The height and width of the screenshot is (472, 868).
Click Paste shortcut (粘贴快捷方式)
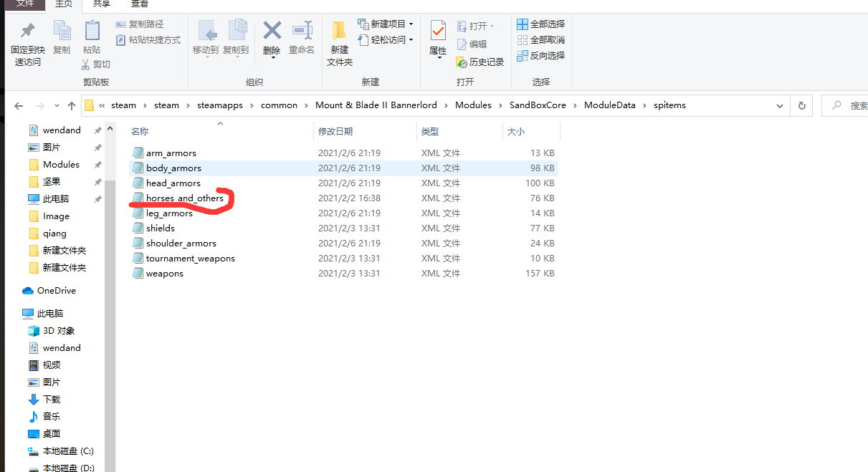click(x=148, y=40)
